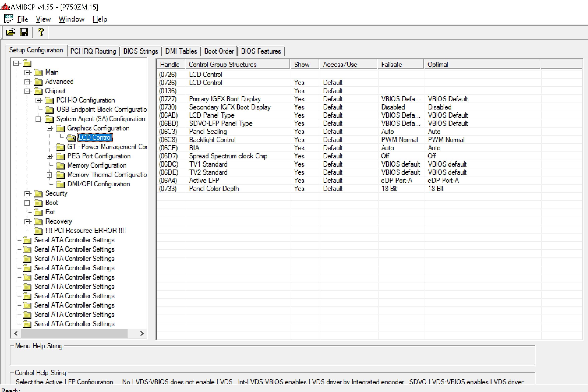Expand the PEG Port Configuration node
The height and width of the screenshot is (392, 588).
coord(49,156)
